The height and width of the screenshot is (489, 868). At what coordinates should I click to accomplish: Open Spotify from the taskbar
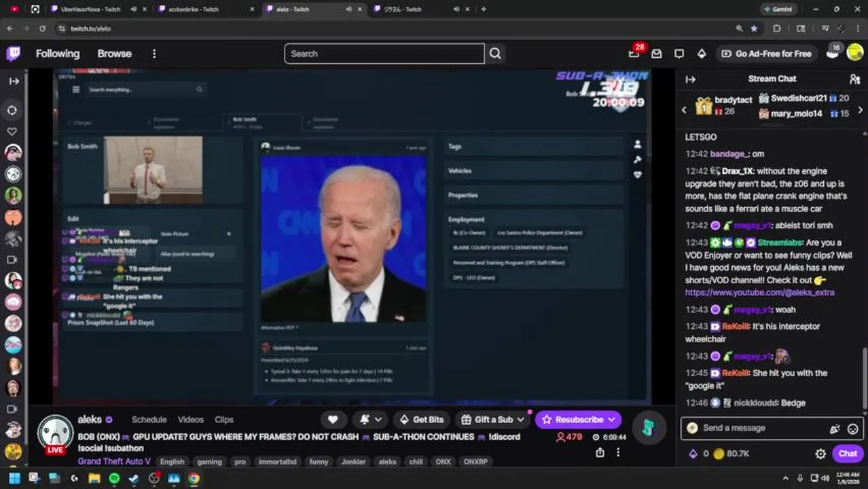pyautogui.click(x=114, y=478)
